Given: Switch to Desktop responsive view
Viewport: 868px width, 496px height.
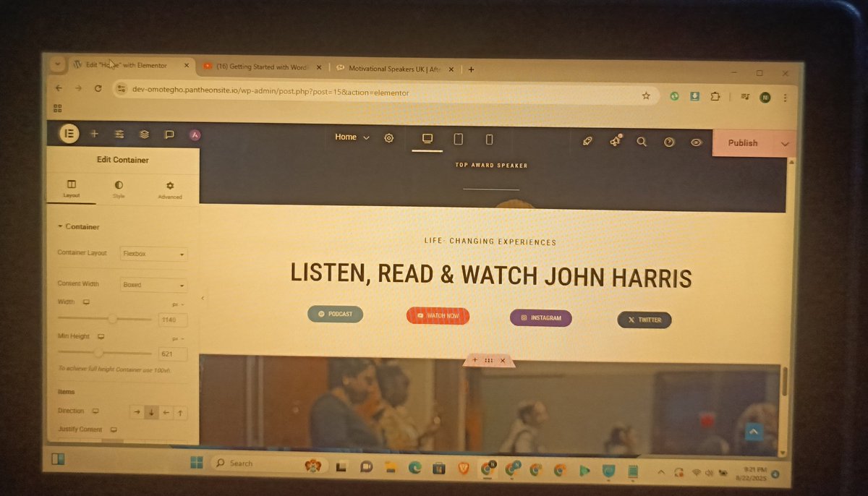Looking at the screenshot, I should click(x=427, y=138).
